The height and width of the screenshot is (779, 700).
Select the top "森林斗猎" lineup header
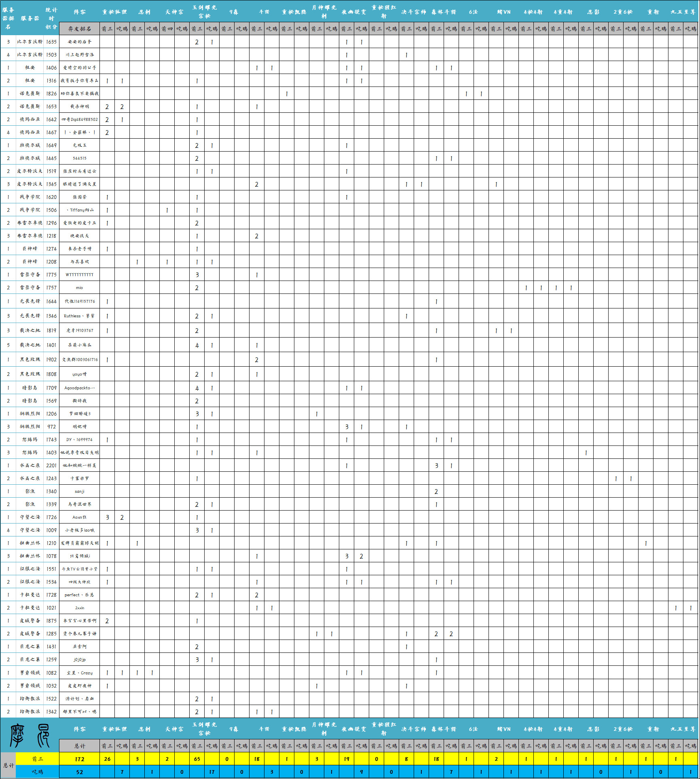(x=444, y=12)
